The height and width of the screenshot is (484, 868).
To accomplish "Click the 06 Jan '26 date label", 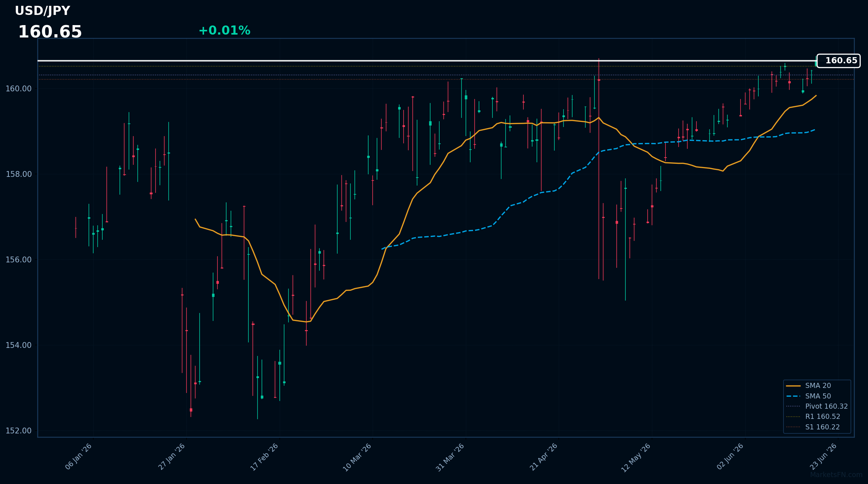I will click(78, 457).
